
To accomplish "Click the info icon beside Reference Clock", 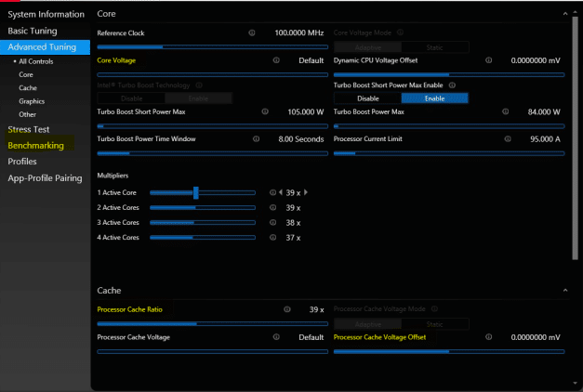I will pos(252,33).
